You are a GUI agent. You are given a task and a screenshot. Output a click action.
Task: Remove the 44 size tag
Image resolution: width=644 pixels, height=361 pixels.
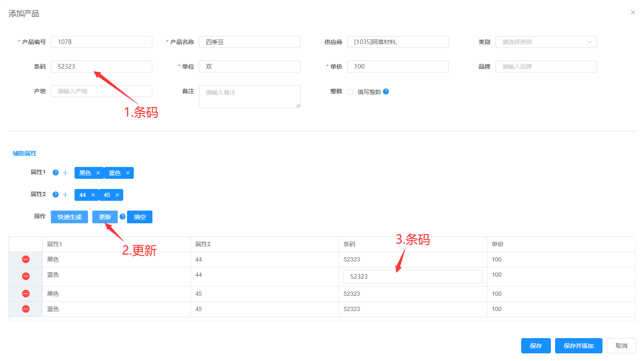tap(93, 195)
